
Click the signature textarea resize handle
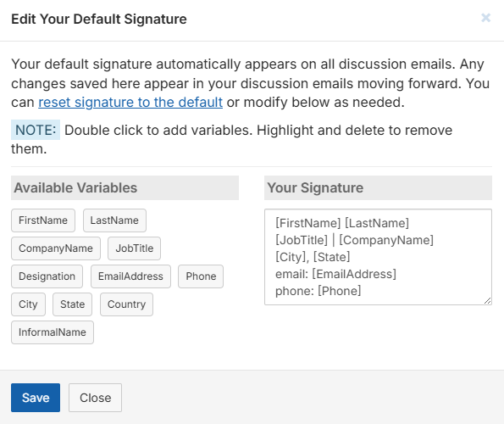point(488,301)
